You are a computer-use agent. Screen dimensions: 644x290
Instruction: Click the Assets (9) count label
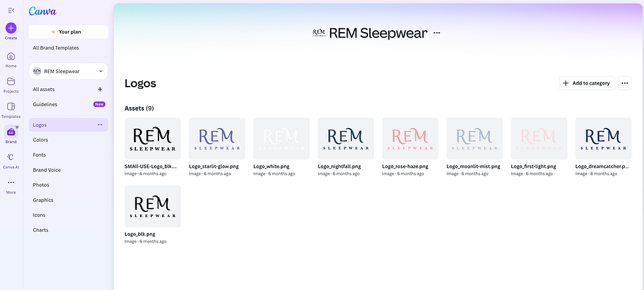(139, 108)
